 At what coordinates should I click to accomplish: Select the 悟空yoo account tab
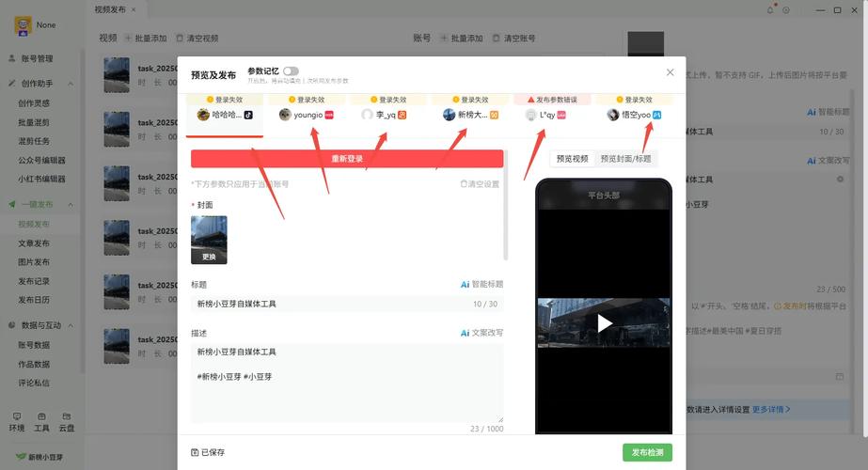(x=635, y=115)
